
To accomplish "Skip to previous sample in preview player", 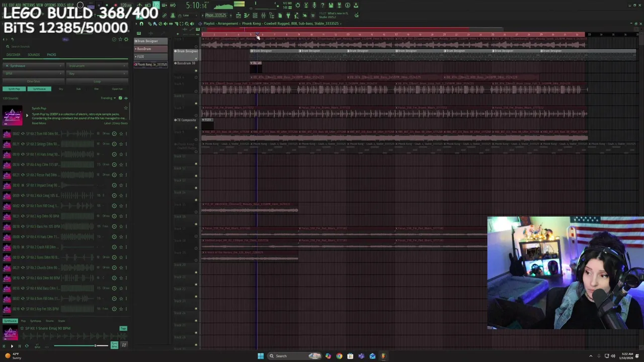I will pos(4,346).
